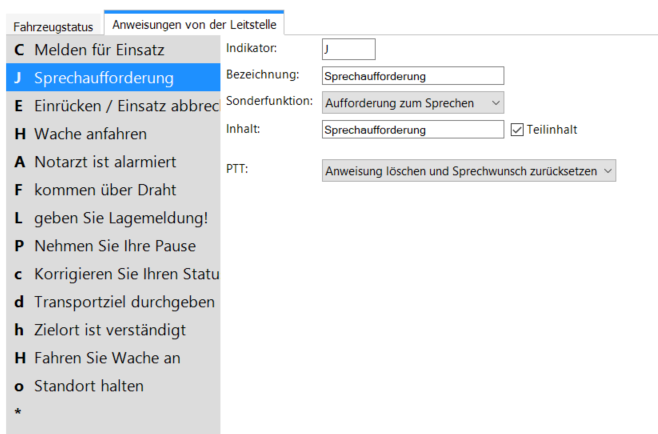The height and width of the screenshot is (434, 658).
Task: Open the Sonderfunktion dropdown
Action: click(x=413, y=103)
